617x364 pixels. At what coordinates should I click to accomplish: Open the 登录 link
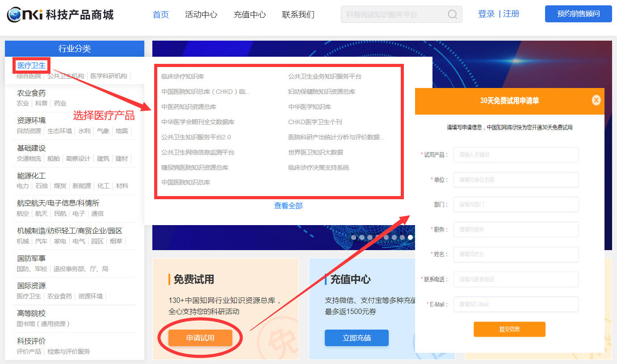(x=486, y=14)
